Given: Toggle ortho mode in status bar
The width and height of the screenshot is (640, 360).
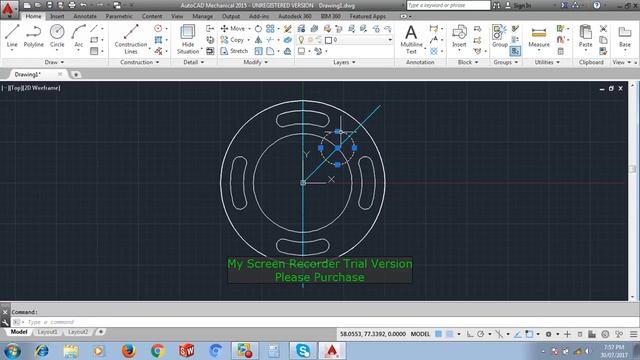Looking at the screenshot, I should point(470,334).
